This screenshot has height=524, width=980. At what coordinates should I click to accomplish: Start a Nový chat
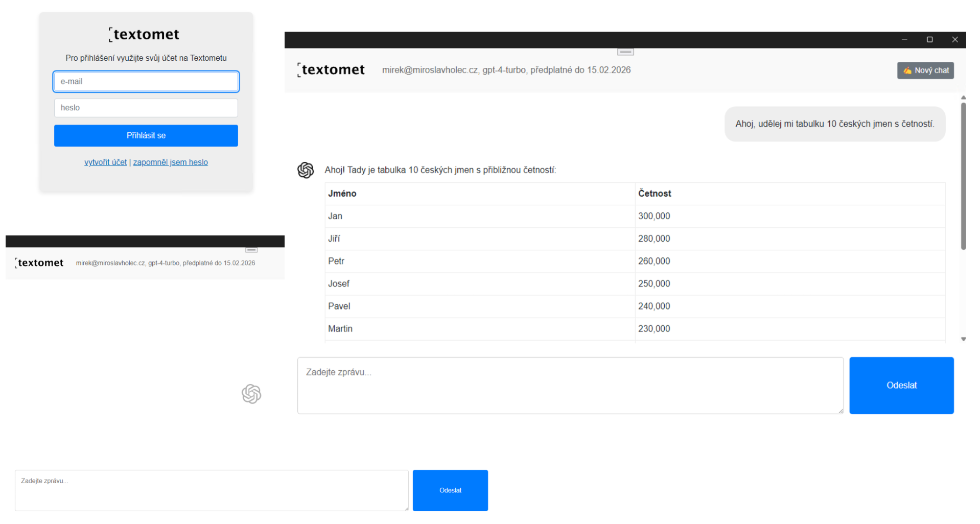coord(925,70)
